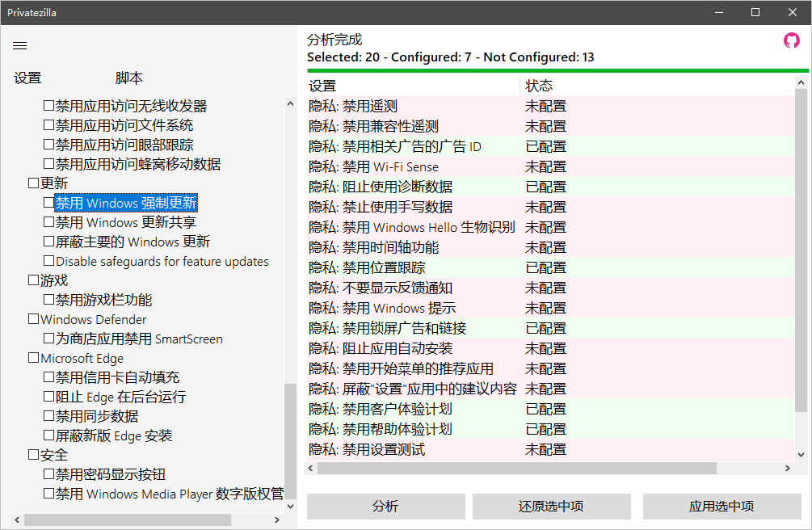This screenshot has height=530, width=812.
Task: Click results list scroll-up arrow
Action: click(x=801, y=82)
